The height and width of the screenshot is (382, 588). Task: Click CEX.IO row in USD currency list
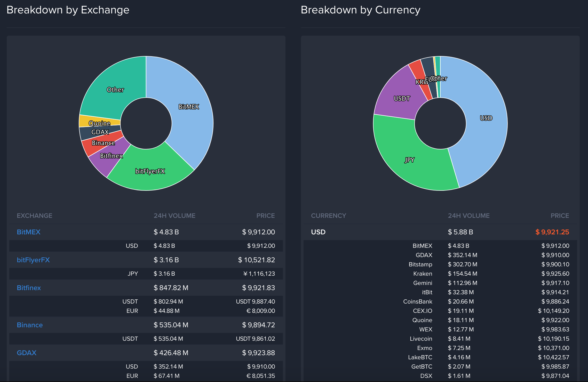(440, 311)
